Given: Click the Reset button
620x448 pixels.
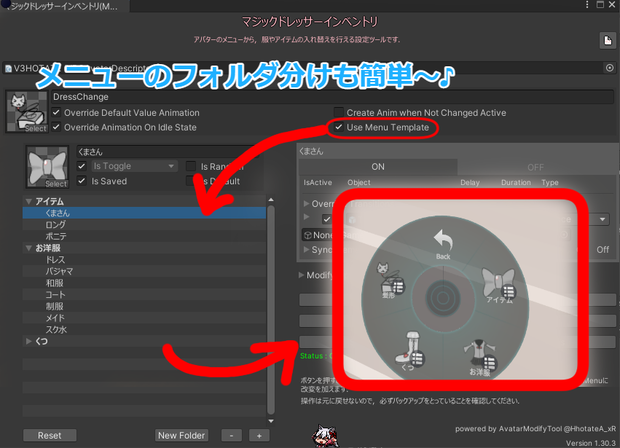Looking at the screenshot, I should click(x=49, y=435).
